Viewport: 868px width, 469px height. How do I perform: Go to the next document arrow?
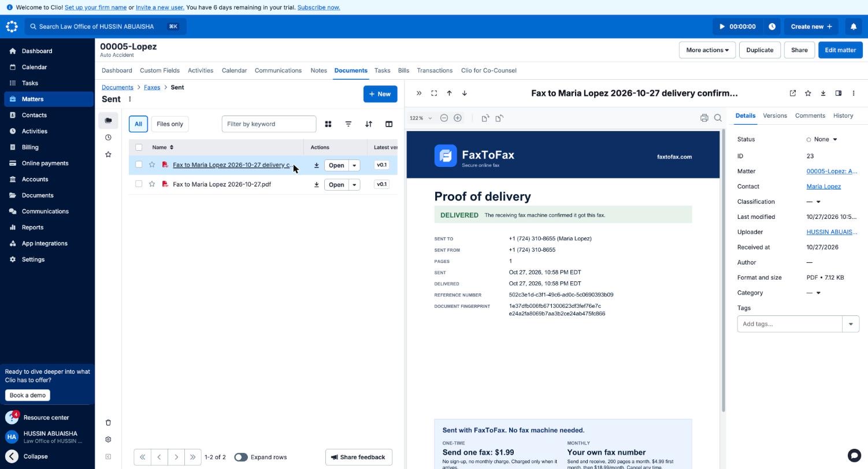464,94
